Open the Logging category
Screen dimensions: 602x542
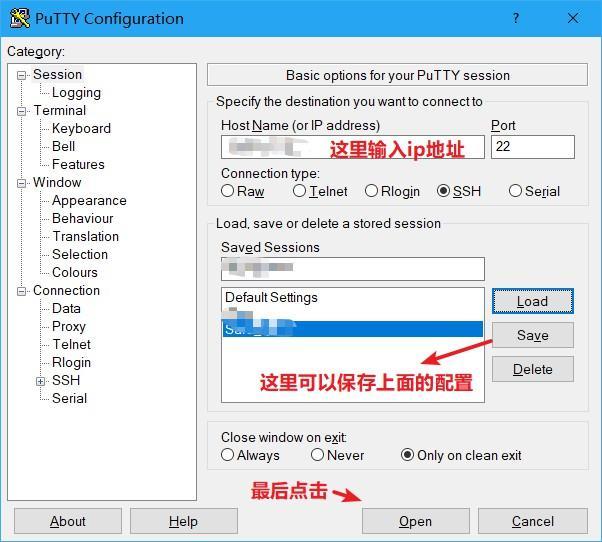76,93
